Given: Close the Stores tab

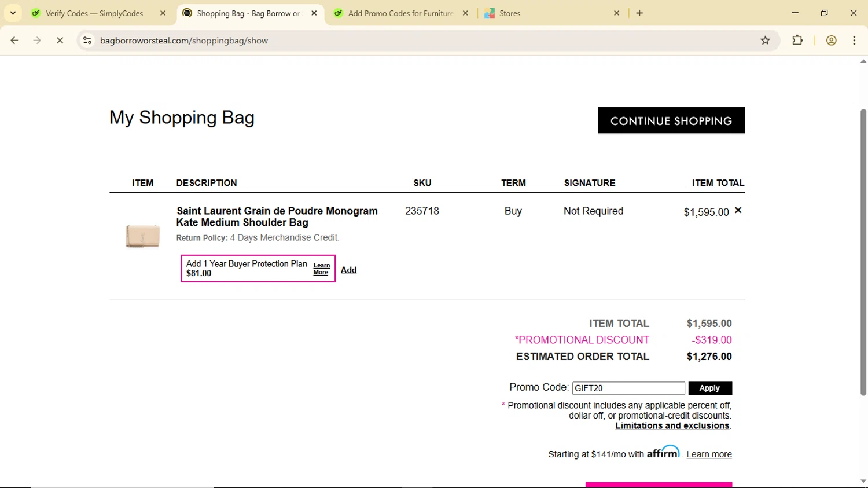Looking at the screenshot, I should pos(616,13).
